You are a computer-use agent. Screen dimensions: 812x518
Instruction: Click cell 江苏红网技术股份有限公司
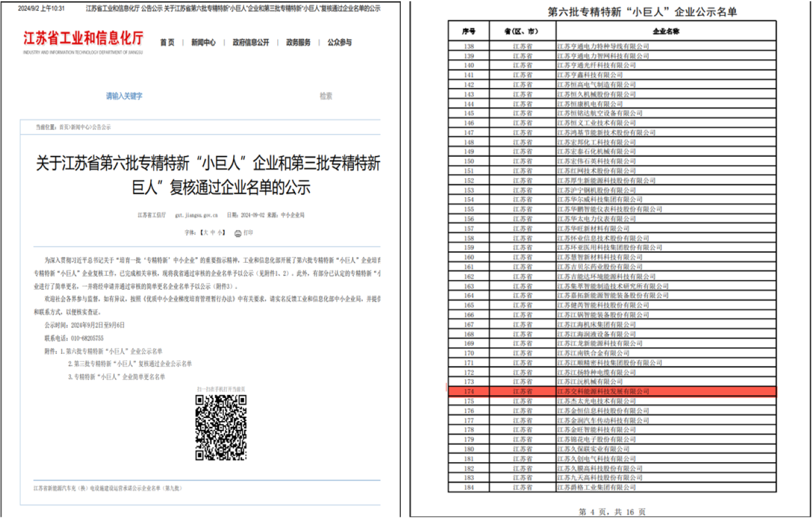tap(666, 171)
